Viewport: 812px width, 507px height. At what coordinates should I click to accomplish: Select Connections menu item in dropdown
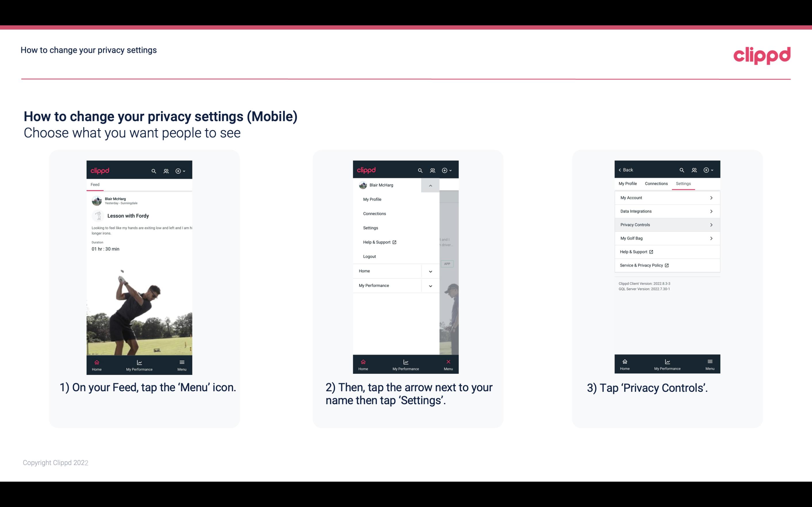pos(374,213)
